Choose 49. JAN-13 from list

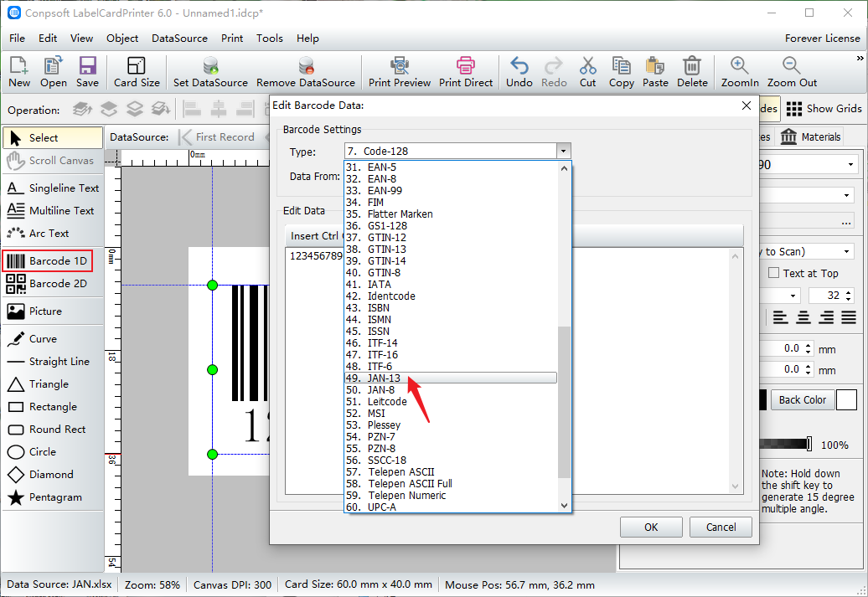[451, 378]
